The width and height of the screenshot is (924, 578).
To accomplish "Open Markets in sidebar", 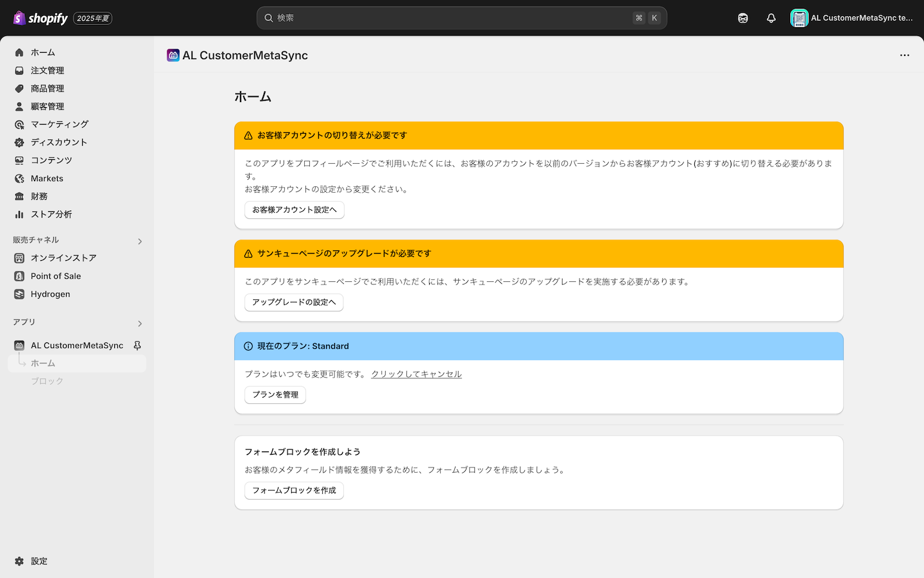I will [77, 179].
